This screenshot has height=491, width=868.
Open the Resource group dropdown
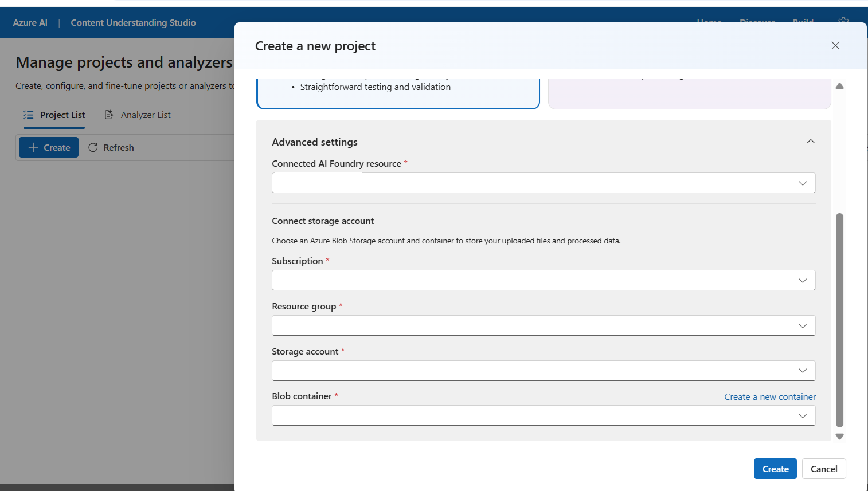coord(543,326)
